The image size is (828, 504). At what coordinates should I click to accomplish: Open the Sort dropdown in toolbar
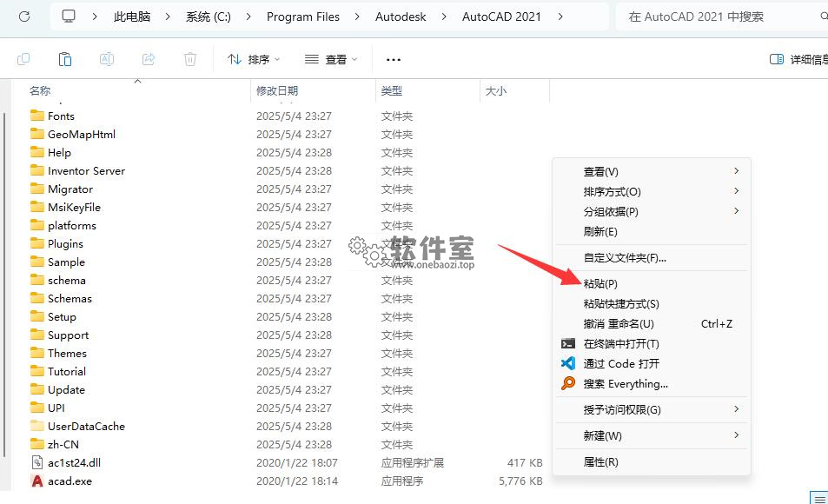pos(254,60)
